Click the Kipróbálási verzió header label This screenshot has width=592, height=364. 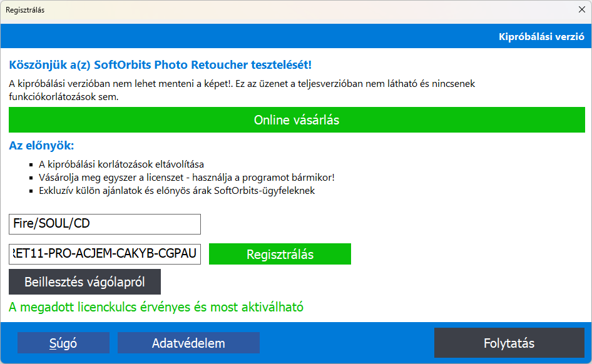coord(541,37)
